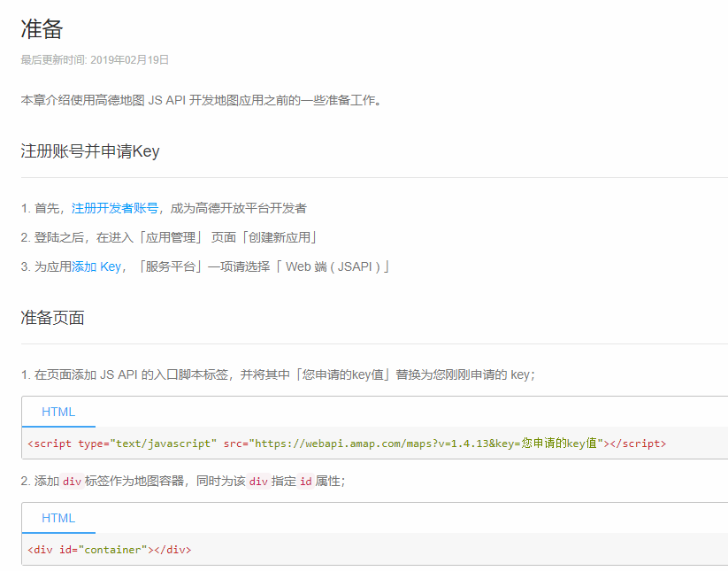The width and height of the screenshot is (728, 571).
Task: Click the text「Web 端 ( JSAPI ) 」
Action: coord(333,266)
